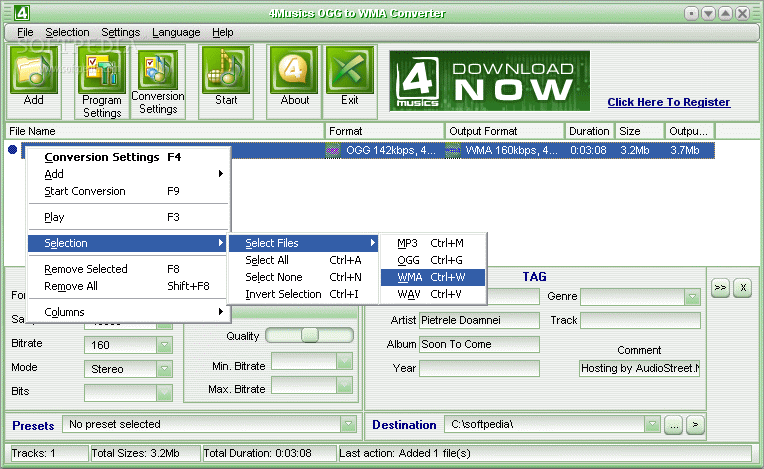Click the WMA output format icon in row
This screenshot has height=469, width=764.
click(x=453, y=150)
